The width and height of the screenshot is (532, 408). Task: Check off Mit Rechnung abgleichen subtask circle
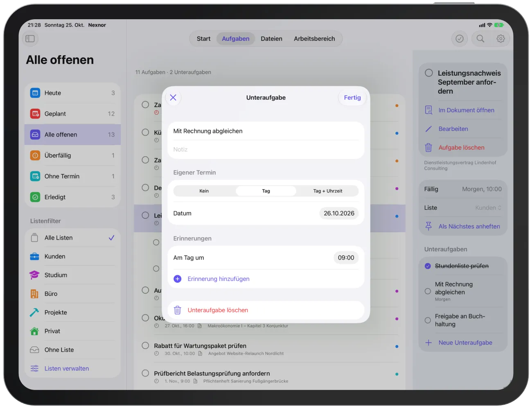[428, 291]
